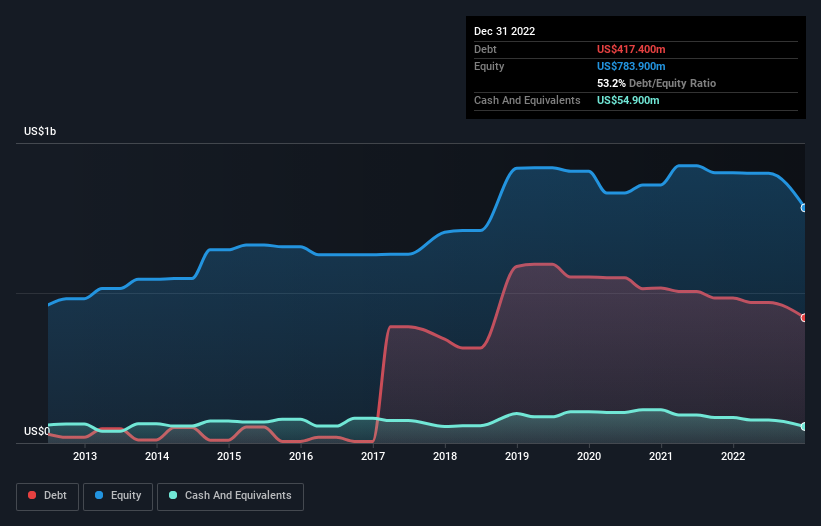Click the 2016 x-axis label
Image resolution: width=821 pixels, height=526 pixels.
[301, 456]
